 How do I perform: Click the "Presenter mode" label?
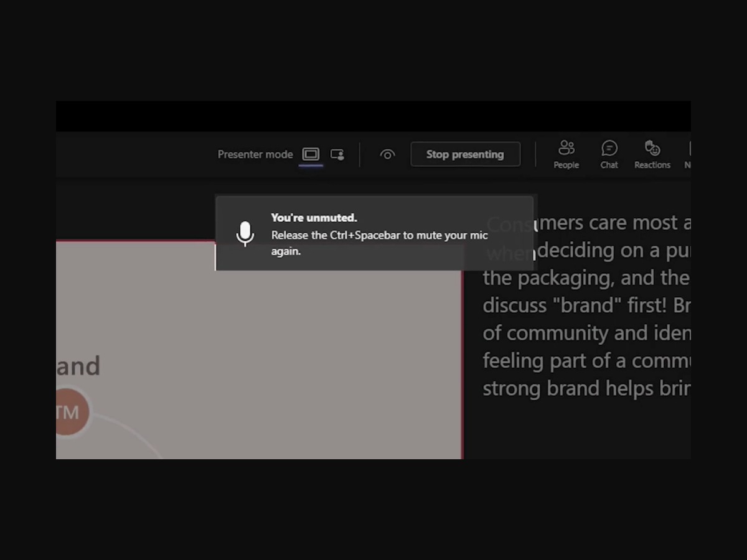click(x=255, y=154)
